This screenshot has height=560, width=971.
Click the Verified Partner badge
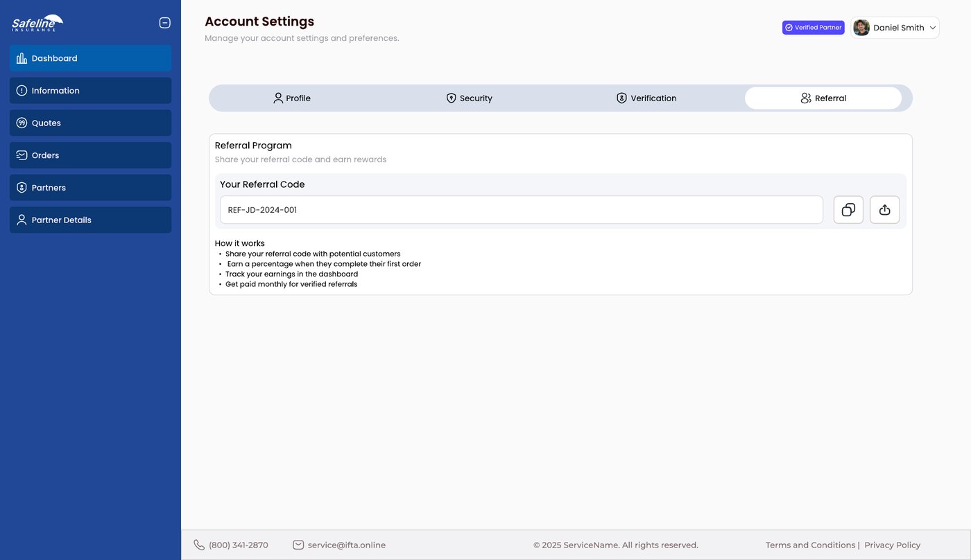(813, 28)
